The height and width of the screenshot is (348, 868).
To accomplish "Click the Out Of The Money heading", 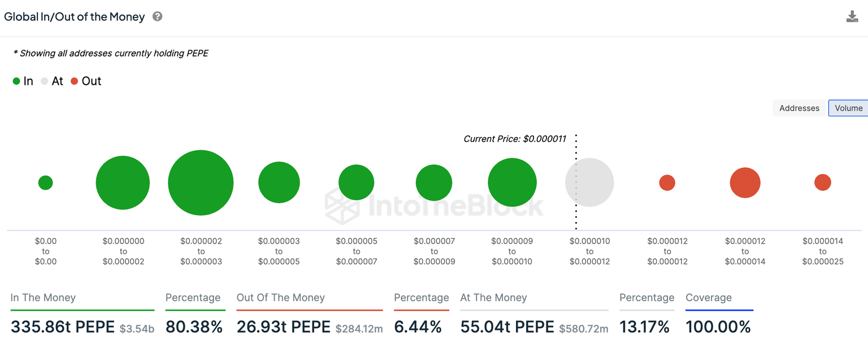I will (280, 298).
